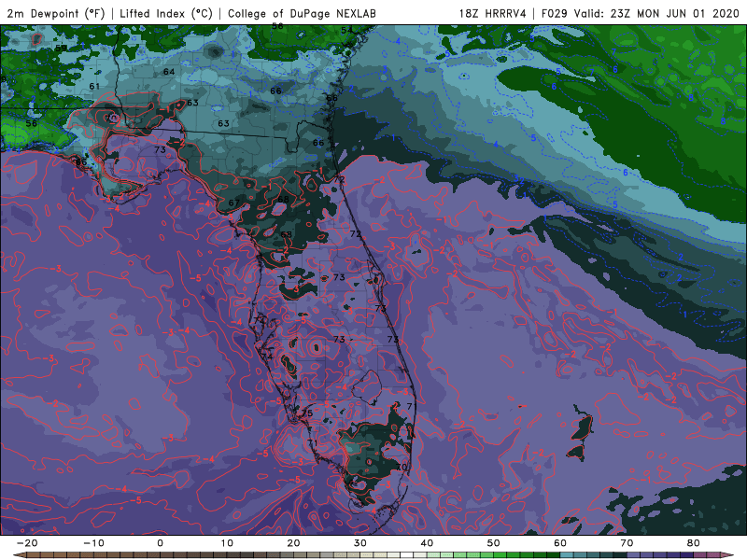Click the 'College of DuPage NEXLAB' label

tap(302, 13)
